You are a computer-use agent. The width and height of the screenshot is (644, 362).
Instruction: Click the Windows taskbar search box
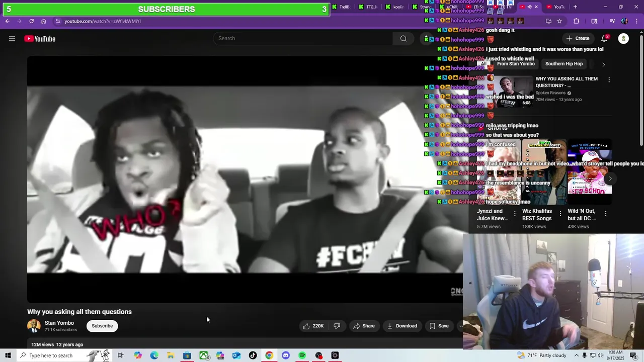tap(64, 355)
